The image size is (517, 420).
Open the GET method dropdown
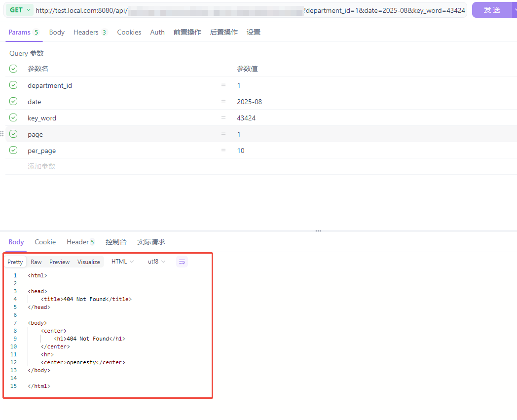point(20,10)
